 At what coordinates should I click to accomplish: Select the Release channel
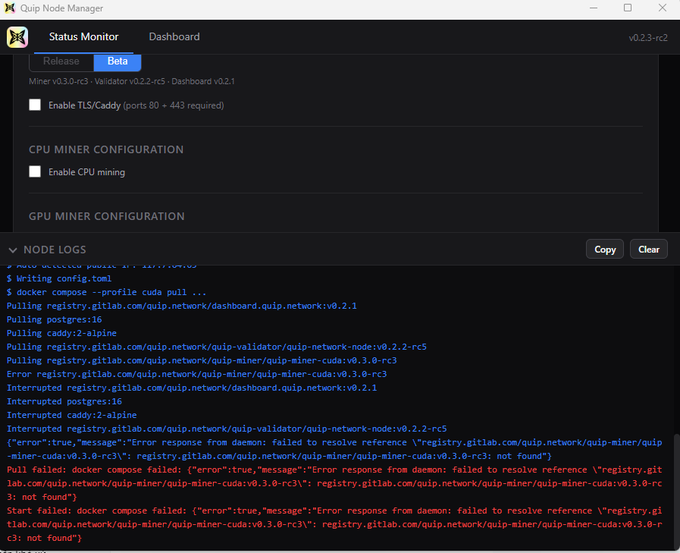pyautogui.click(x=61, y=61)
